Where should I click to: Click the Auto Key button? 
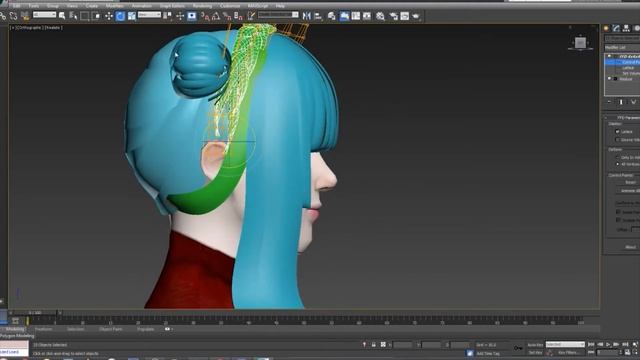click(535, 345)
